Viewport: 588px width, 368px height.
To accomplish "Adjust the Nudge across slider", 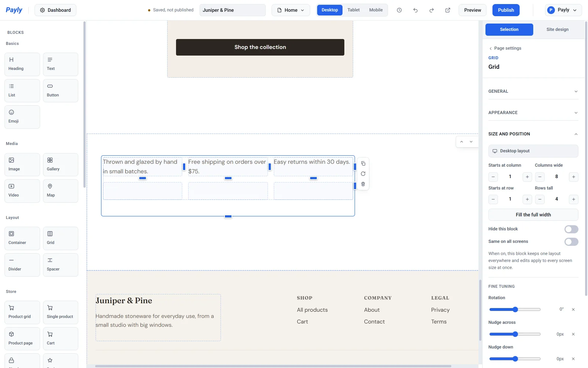I will click(x=515, y=334).
